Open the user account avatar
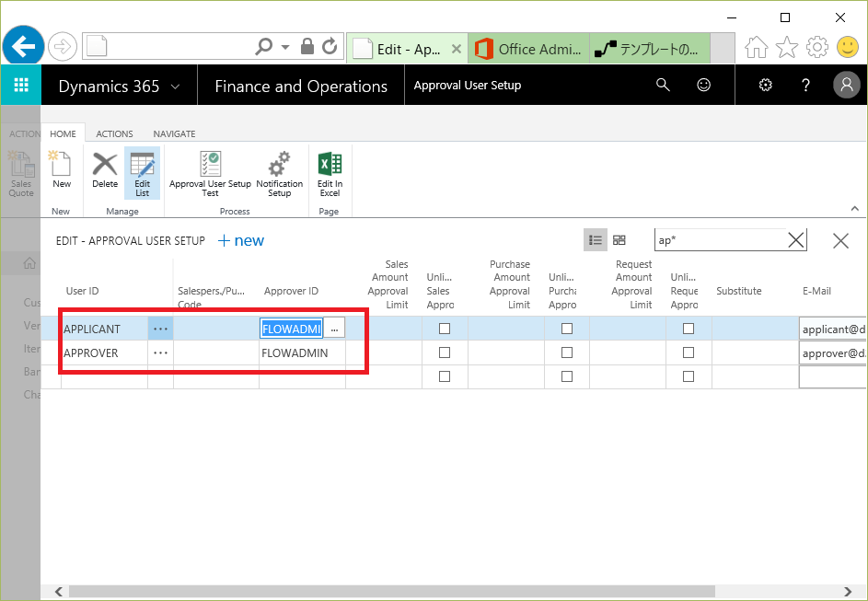The width and height of the screenshot is (868, 601). (847, 85)
